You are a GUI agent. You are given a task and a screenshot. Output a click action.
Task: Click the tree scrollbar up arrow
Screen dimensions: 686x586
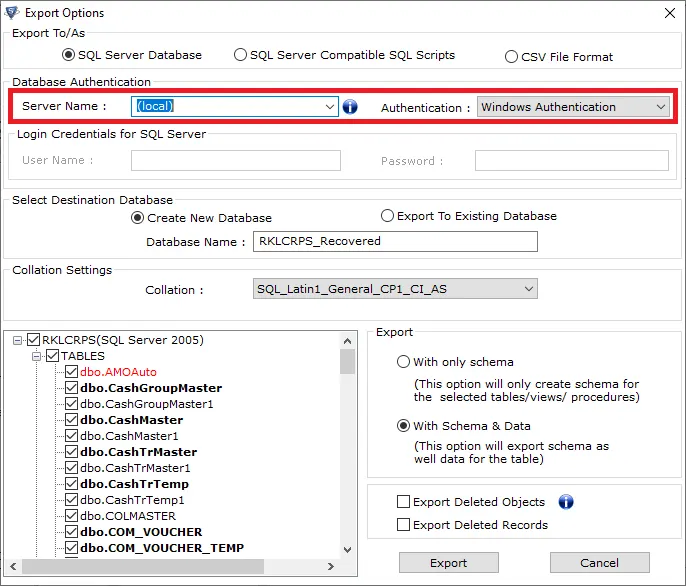[347, 341]
